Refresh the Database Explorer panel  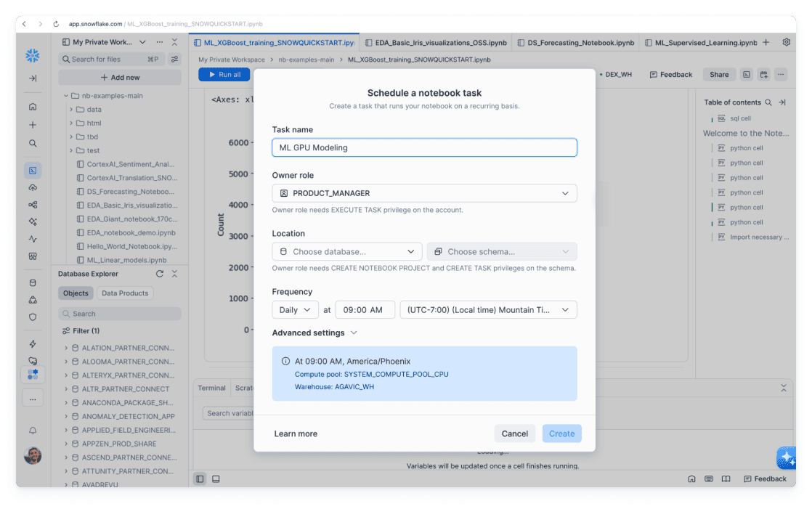[160, 274]
